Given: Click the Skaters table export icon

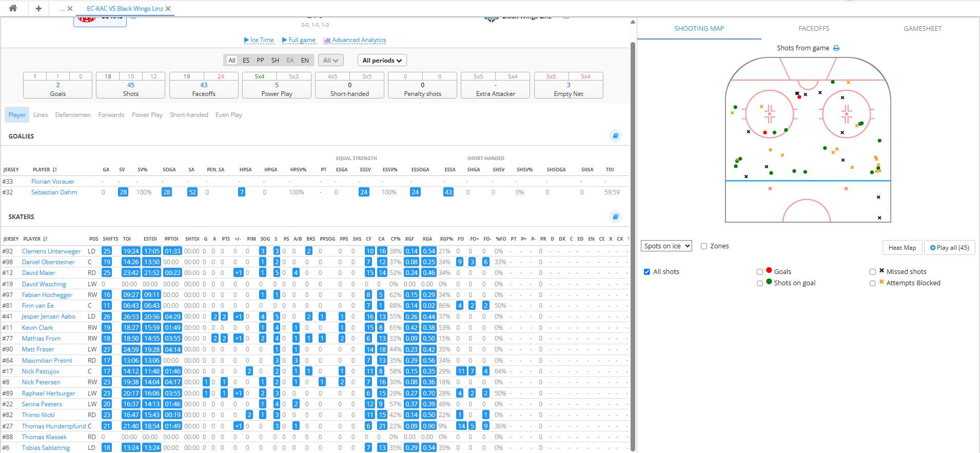Looking at the screenshot, I should click(x=615, y=217).
